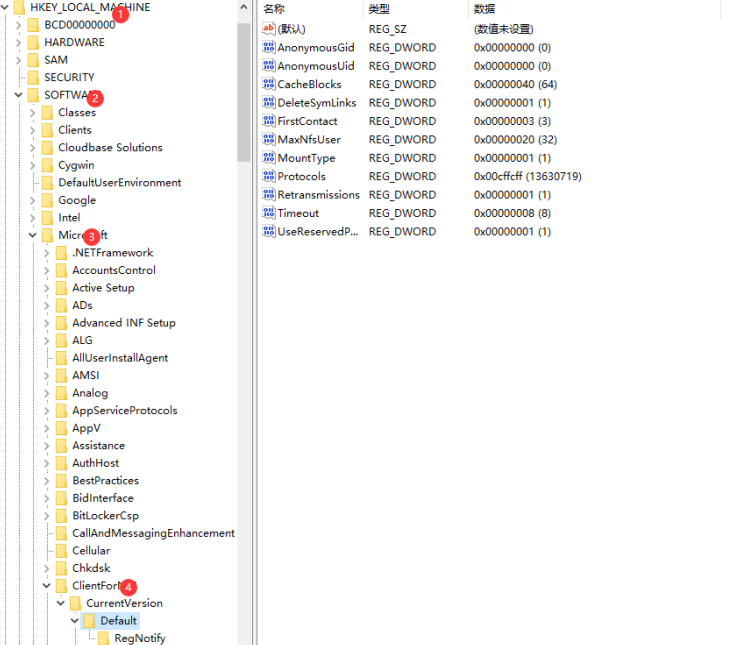Expand the Classes key chevron
Image resolution: width=735 pixels, height=645 pixels.
pyautogui.click(x=32, y=112)
